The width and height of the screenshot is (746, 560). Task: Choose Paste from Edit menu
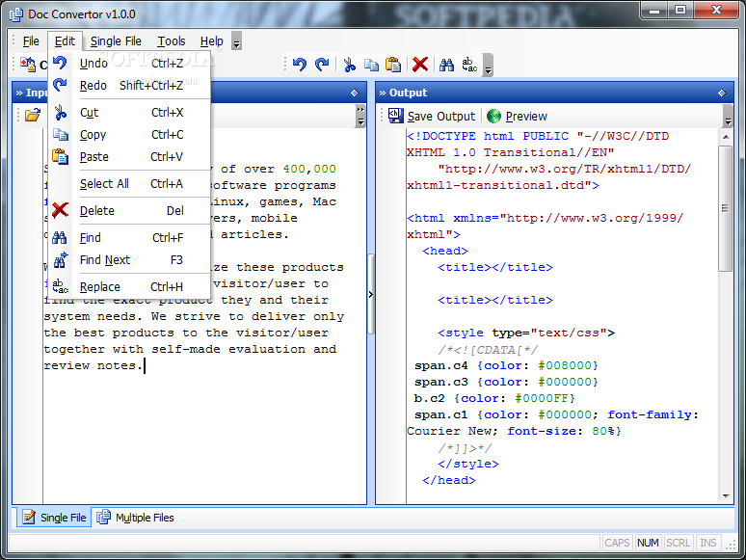tap(129, 157)
